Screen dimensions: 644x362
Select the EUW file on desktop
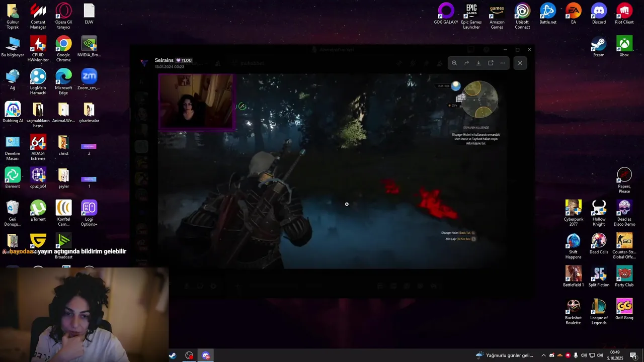[x=89, y=14]
